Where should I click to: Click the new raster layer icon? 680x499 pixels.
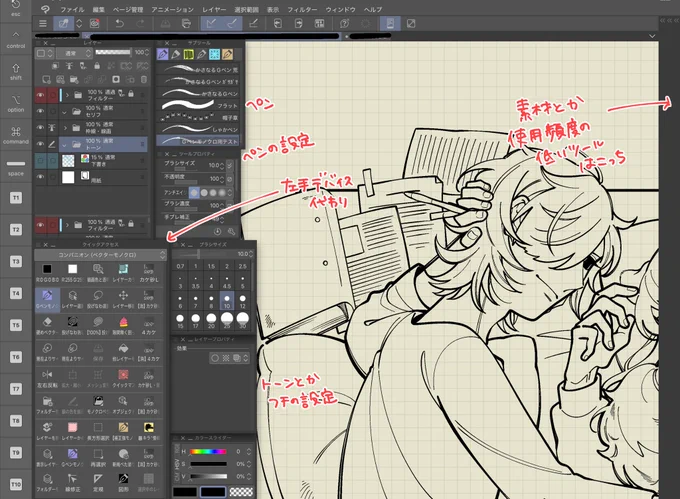pyautogui.click(x=46, y=79)
